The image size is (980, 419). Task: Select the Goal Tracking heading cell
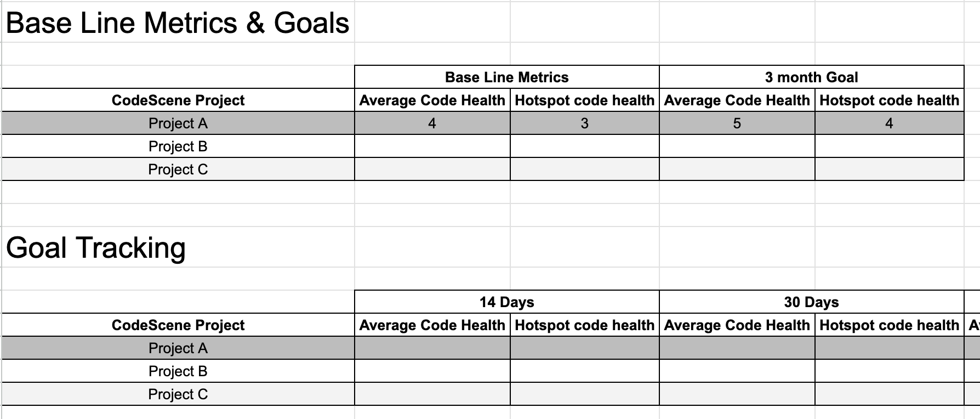click(178, 247)
